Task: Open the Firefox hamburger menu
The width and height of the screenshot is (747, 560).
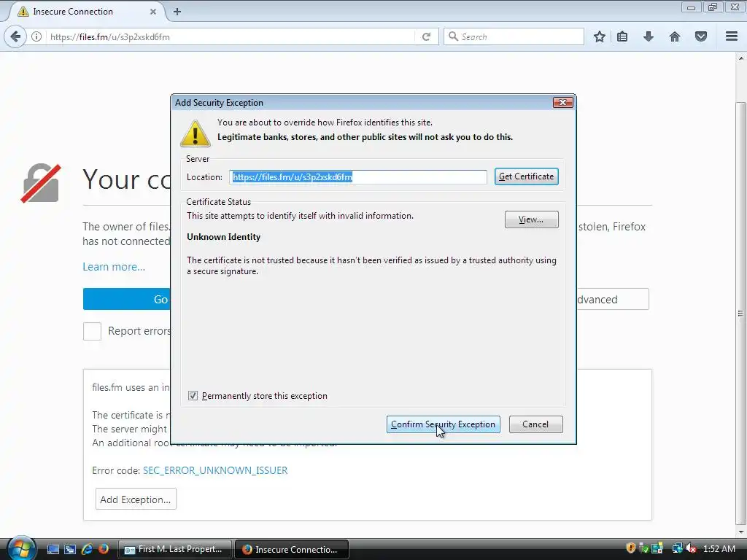Action: [x=732, y=36]
